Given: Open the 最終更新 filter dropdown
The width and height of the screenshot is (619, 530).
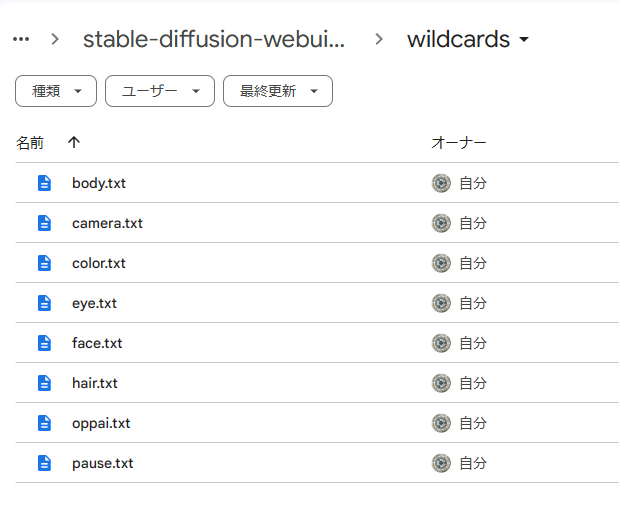Looking at the screenshot, I should (277, 91).
